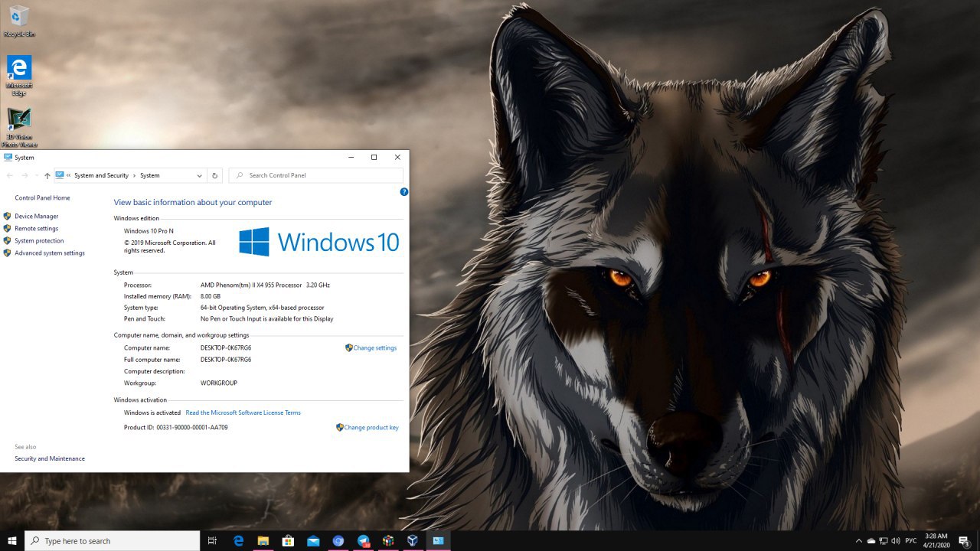This screenshot has width=980, height=551.
Task: Click the OneDrive cloud tray icon
Action: [x=871, y=540]
